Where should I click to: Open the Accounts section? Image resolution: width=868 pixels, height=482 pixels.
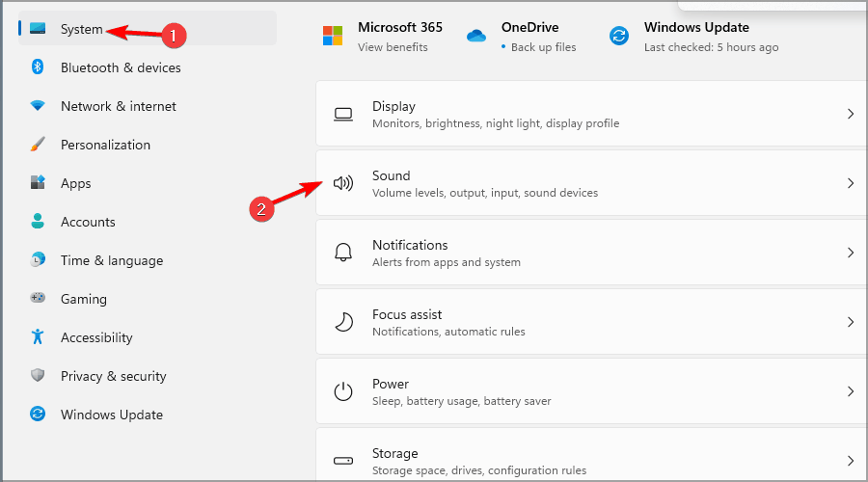click(88, 222)
